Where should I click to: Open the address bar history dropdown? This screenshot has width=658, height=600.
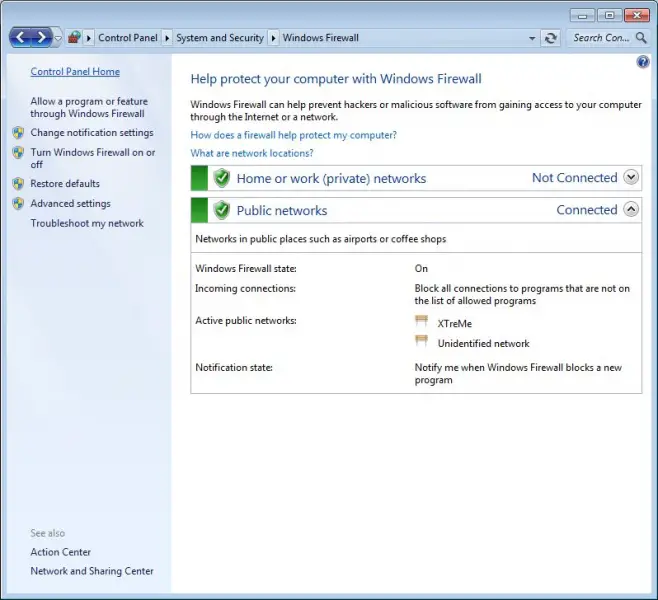[532, 38]
